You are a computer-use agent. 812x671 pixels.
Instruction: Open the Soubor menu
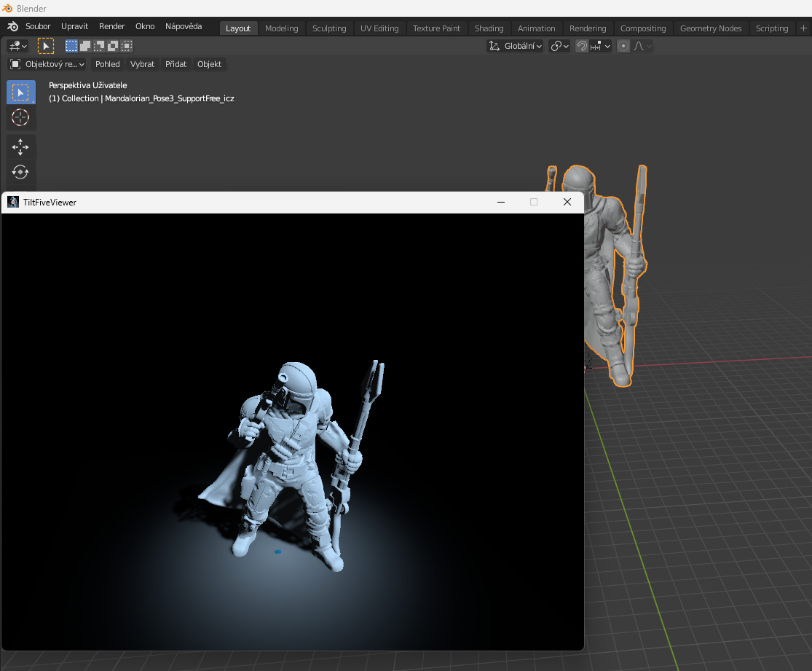[38, 26]
